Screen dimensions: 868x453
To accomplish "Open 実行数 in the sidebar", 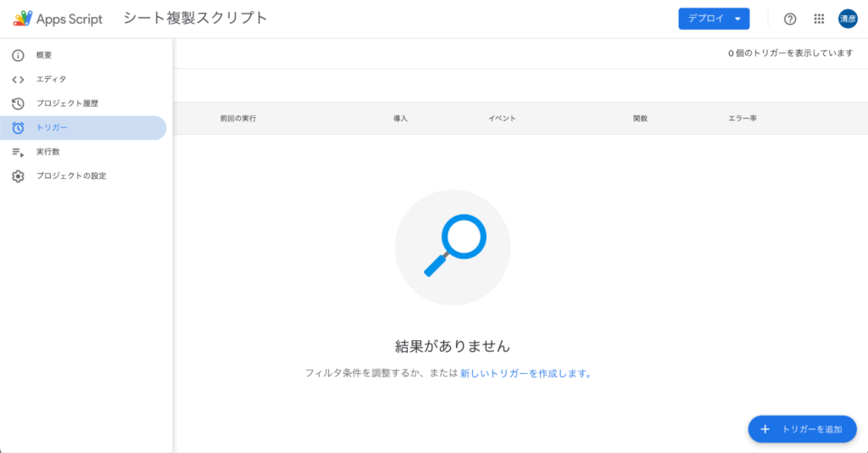I will click(x=83, y=152).
